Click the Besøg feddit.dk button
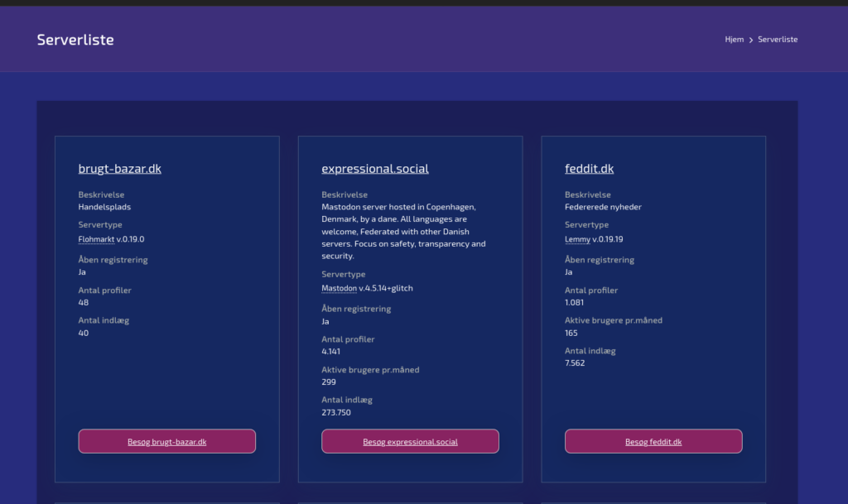848x504 pixels. pyautogui.click(x=653, y=441)
